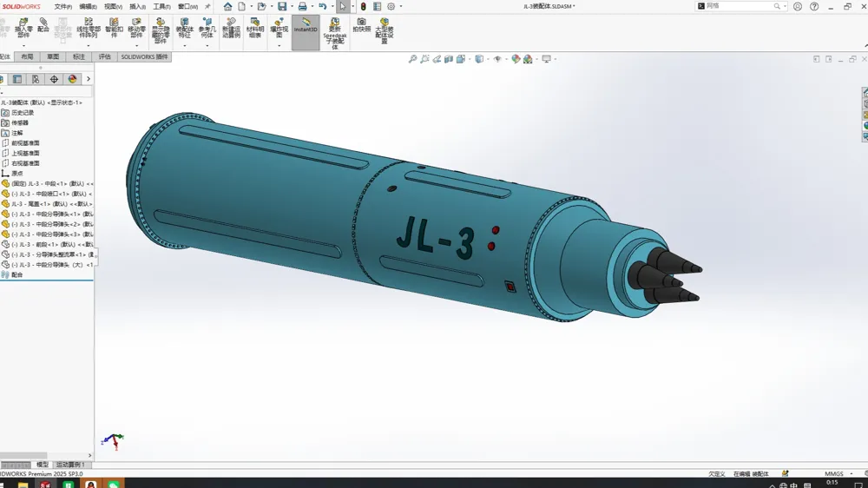
Task: Click Zoom to Fit magnifier in view toolbar
Action: click(x=412, y=59)
